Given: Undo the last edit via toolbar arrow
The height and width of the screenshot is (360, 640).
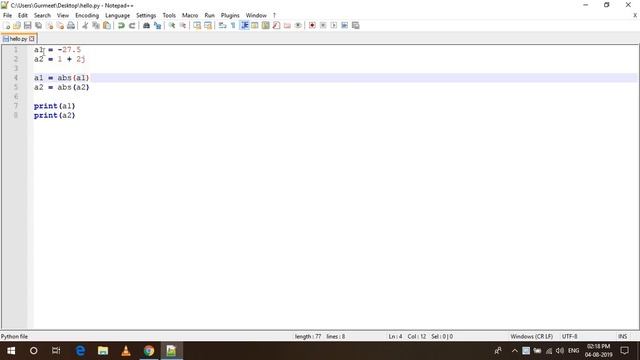Looking at the screenshot, I should 121,25.
